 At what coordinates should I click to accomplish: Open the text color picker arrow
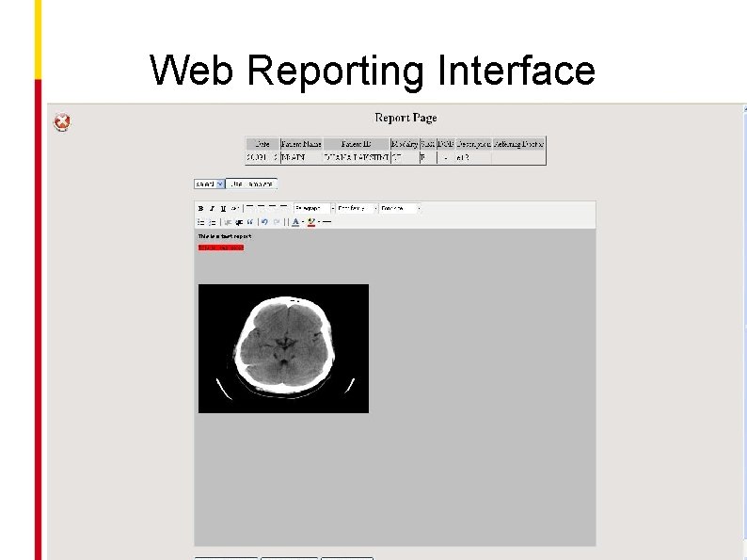tap(303, 222)
